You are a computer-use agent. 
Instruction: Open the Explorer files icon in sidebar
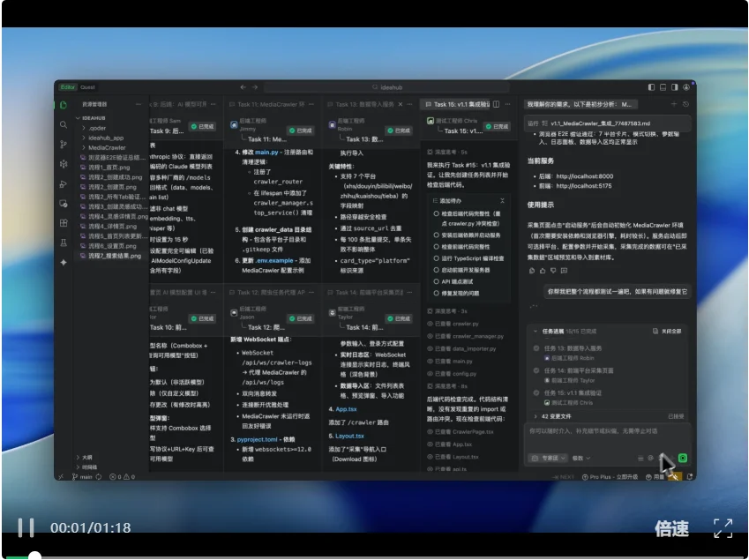64,105
